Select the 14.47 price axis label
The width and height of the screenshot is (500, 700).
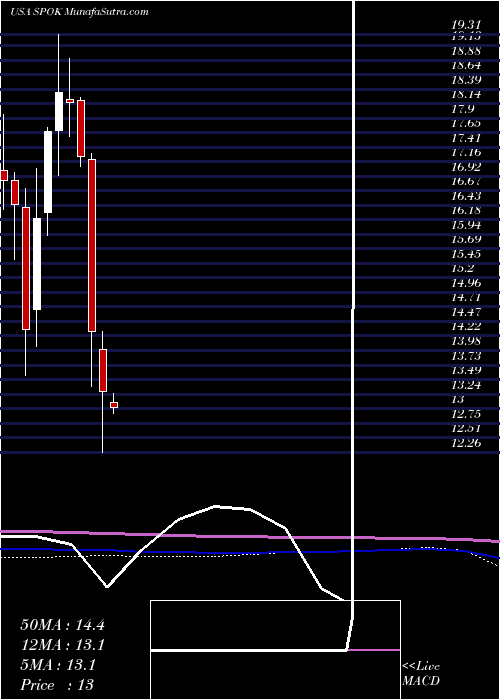tap(466, 312)
